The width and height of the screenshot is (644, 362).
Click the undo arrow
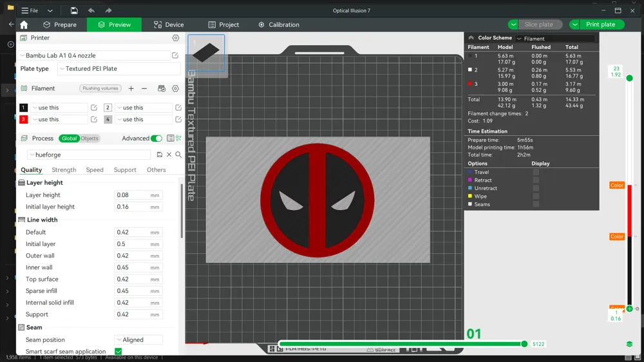click(x=91, y=11)
